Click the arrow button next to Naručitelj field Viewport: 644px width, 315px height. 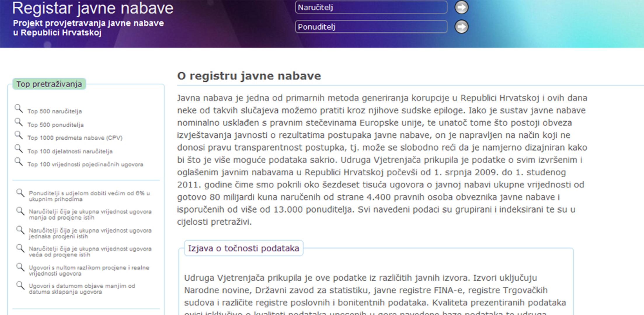pyautogui.click(x=461, y=7)
